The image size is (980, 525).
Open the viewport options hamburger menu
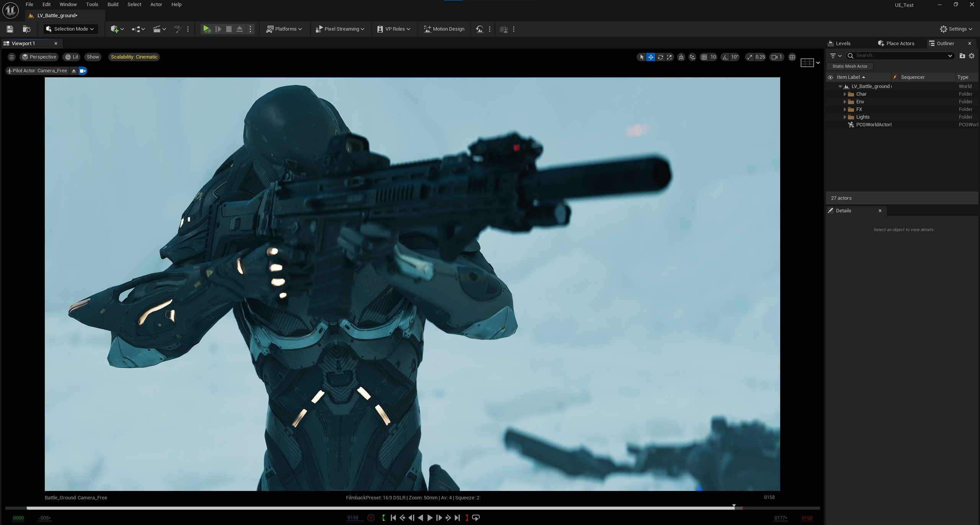pyautogui.click(x=11, y=57)
